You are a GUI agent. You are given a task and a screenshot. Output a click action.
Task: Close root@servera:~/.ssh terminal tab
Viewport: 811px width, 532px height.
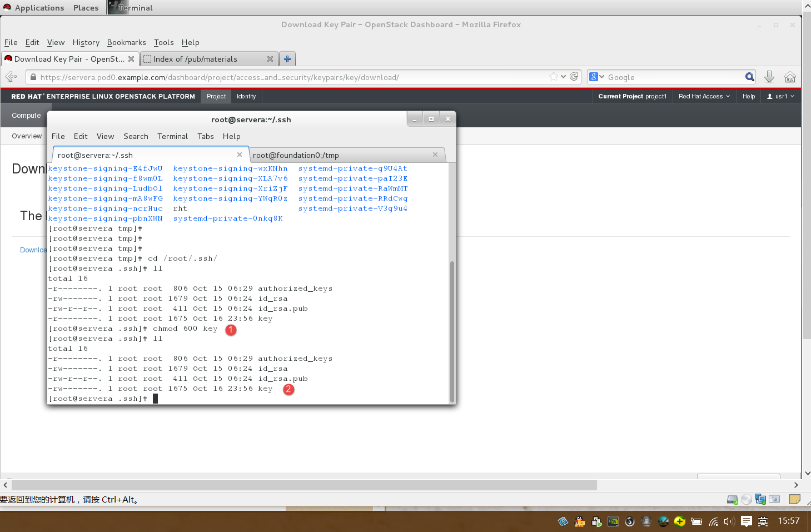click(x=240, y=155)
